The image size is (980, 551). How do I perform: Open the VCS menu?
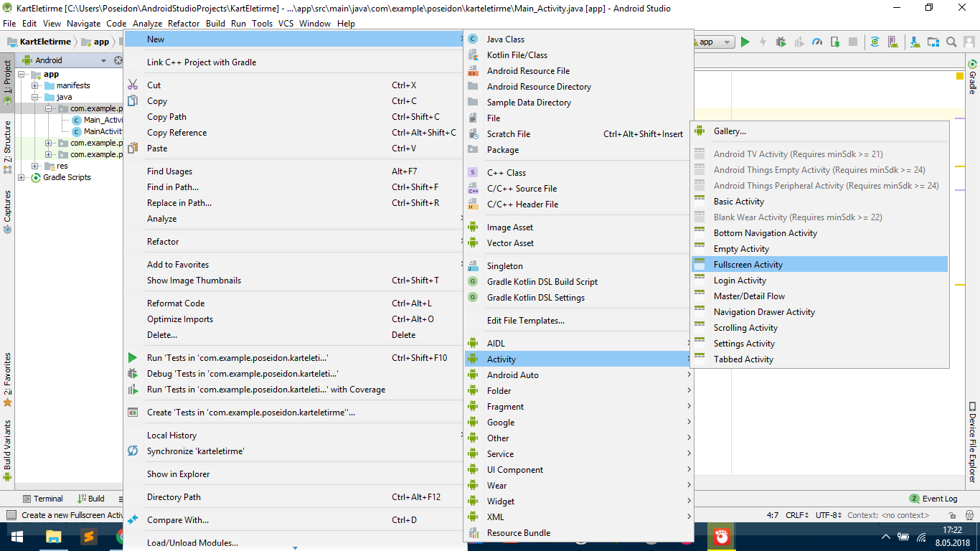[286, 23]
